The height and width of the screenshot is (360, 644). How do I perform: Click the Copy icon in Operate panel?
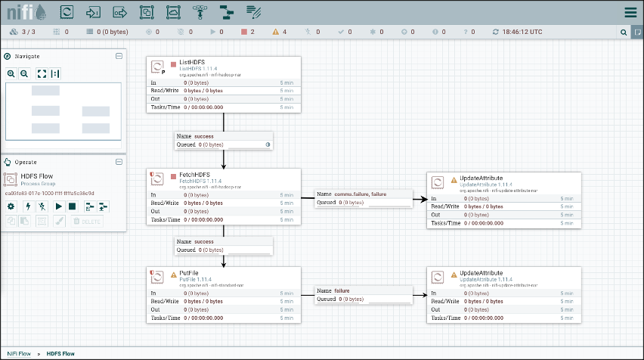[x=11, y=221]
